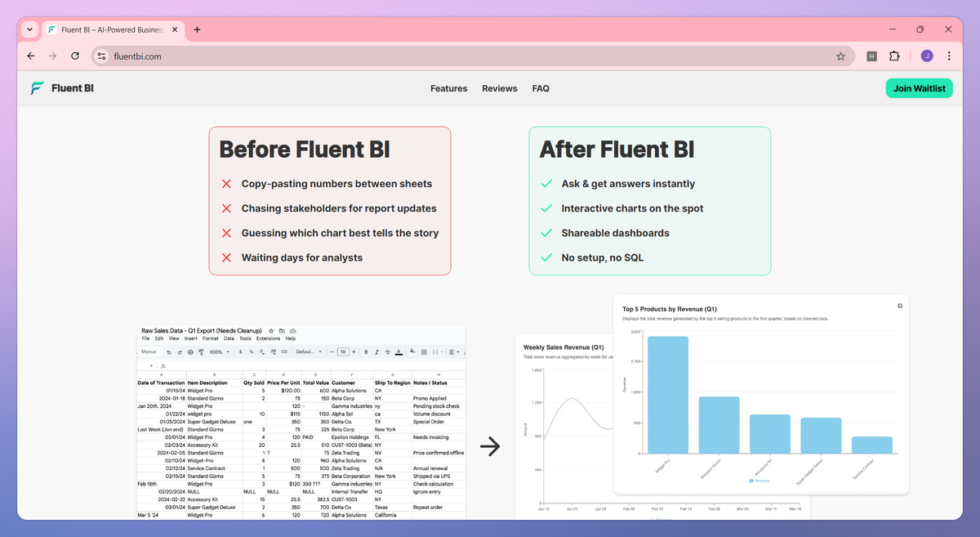Click the address bar URL field
The height and width of the screenshot is (537, 980).
pyautogui.click(x=474, y=56)
